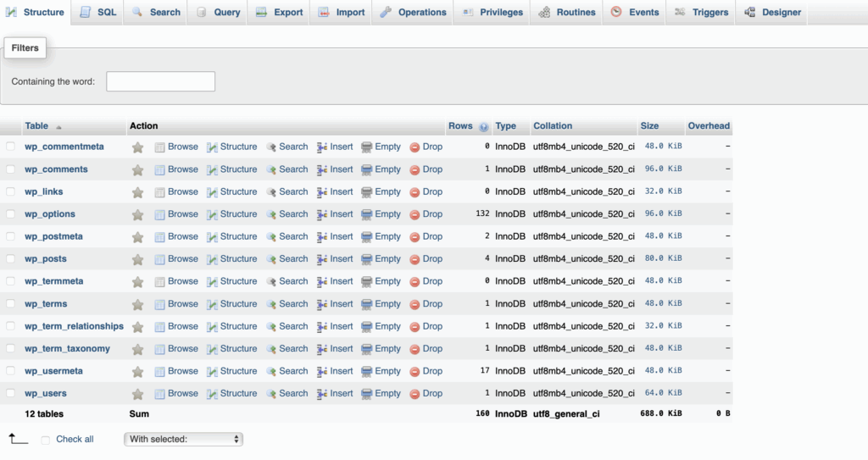Image resolution: width=868 pixels, height=460 pixels.
Task: Check the wp_posts table checkbox
Action: (x=10, y=258)
